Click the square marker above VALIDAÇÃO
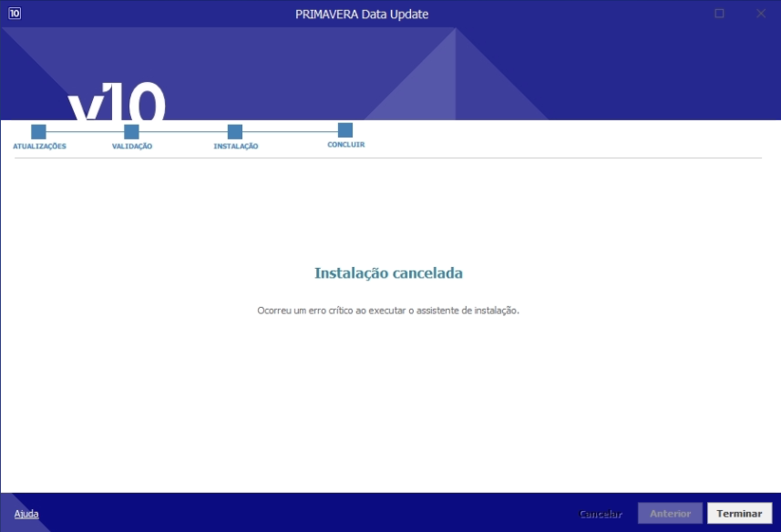 pyautogui.click(x=131, y=132)
